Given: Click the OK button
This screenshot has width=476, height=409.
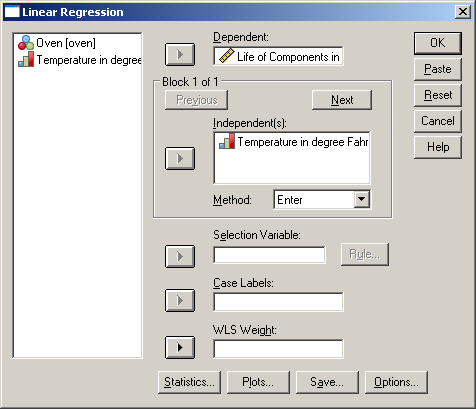Looking at the screenshot, I should [x=438, y=43].
